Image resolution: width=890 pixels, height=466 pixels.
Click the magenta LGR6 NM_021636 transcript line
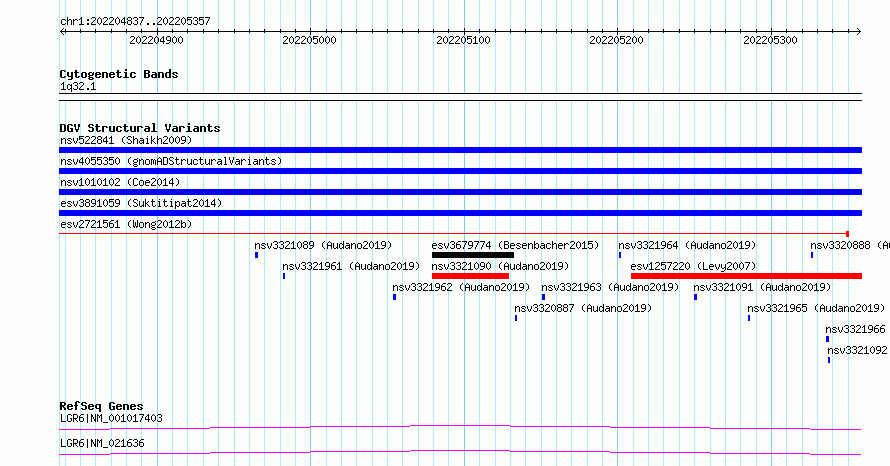pyautogui.click(x=460, y=452)
